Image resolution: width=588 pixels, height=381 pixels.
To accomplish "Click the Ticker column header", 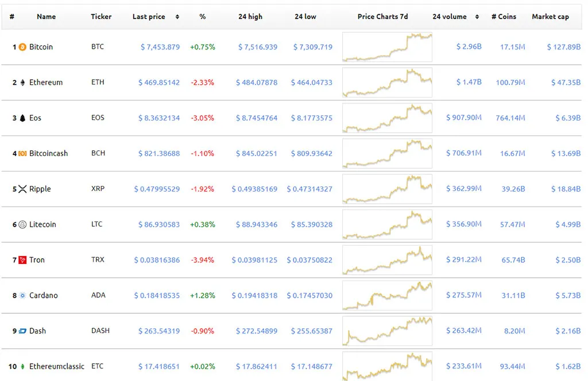I will pos(101,17).
